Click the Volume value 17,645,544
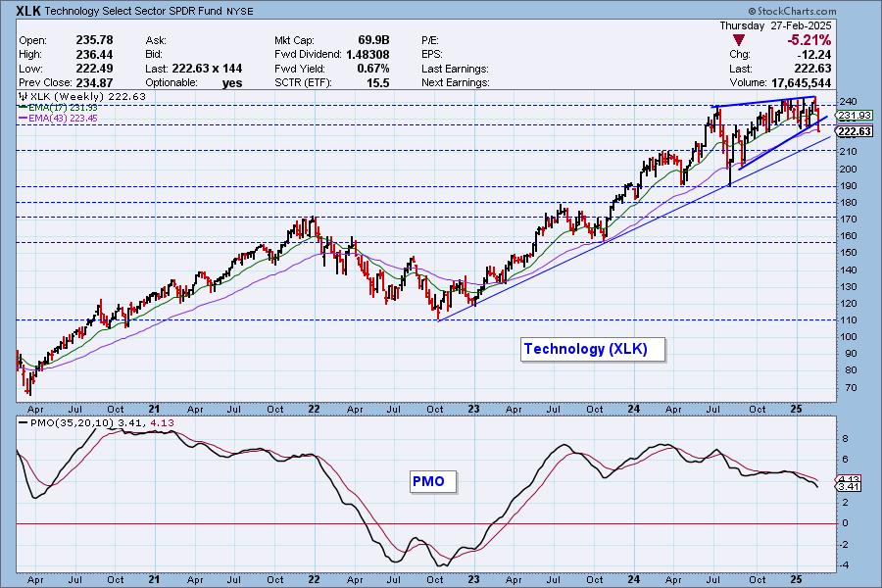The width and height of the screenshot is (882, 588). [801, 82]
